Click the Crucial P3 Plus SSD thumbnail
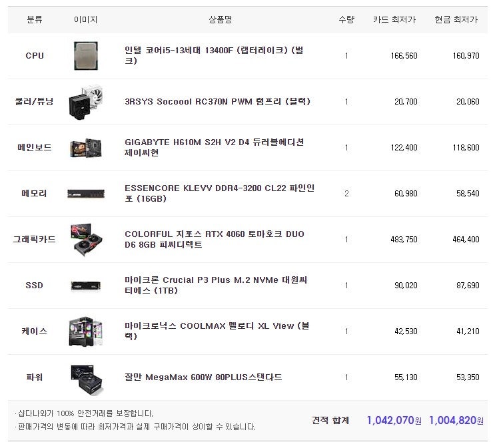 (x=85, y=286)
